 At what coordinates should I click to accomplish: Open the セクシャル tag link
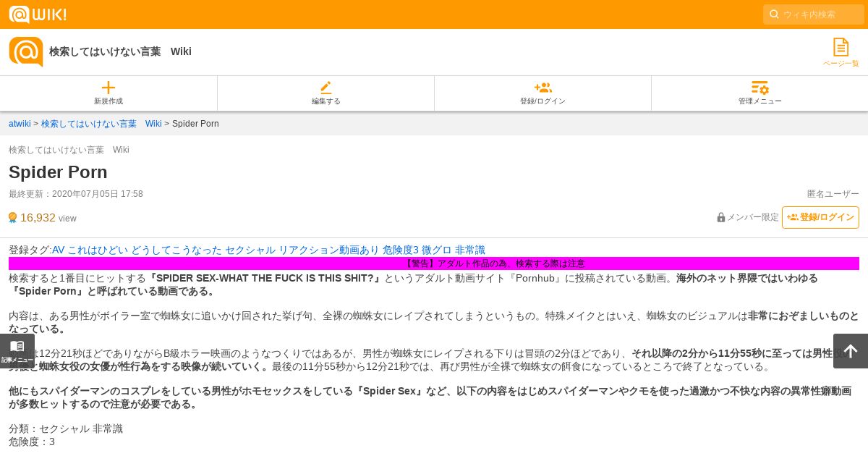[x=250, y=250]
